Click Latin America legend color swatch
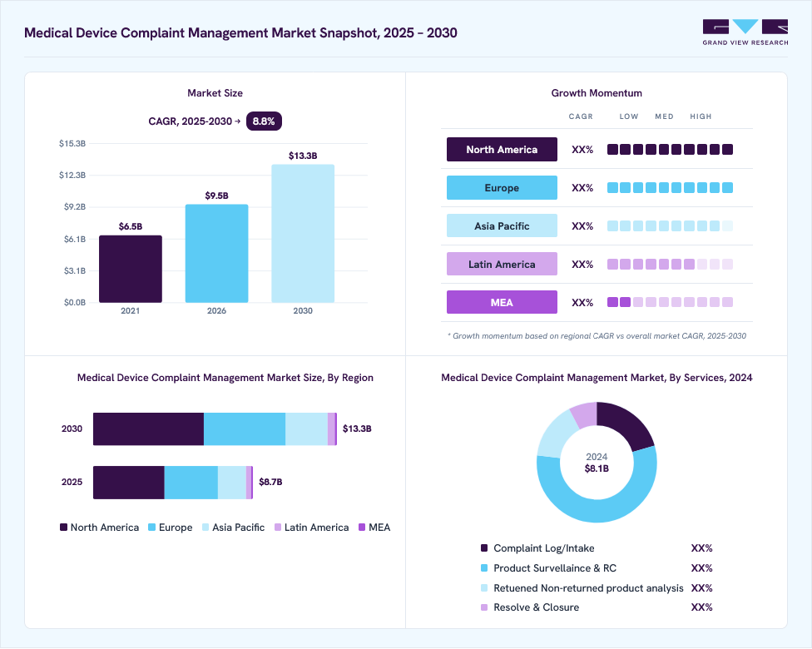The width and height of the screenshot is (812, 649). coord(278,528)
